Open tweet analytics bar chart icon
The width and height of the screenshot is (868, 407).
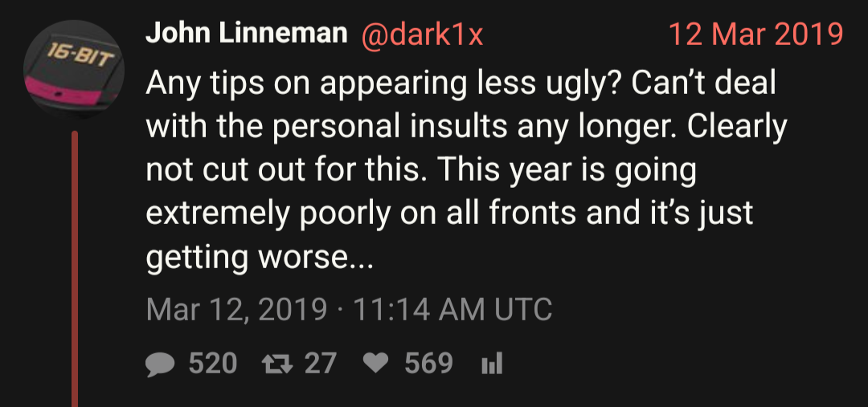(491, 365)
